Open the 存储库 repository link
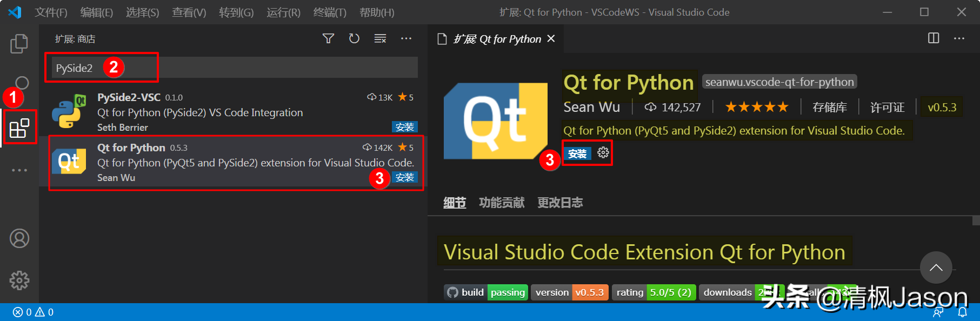Screen dimensions: 980x321 pos(830,107)
